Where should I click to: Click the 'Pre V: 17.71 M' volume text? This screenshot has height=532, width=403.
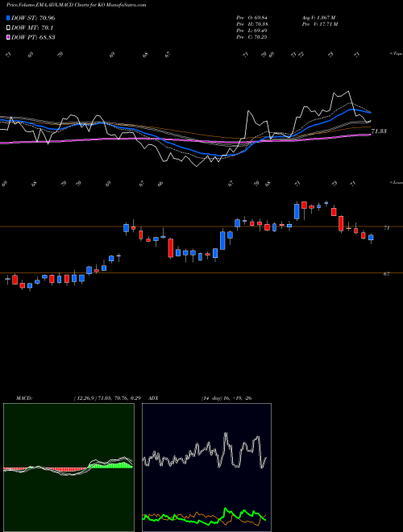click(x=319, y=24)
